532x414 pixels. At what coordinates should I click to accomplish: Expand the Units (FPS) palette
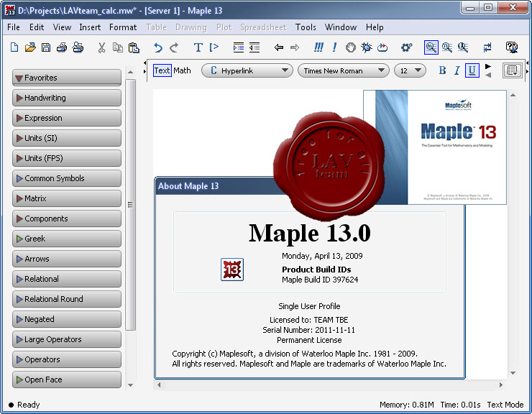pyautogui.click(x=66, y=158)
